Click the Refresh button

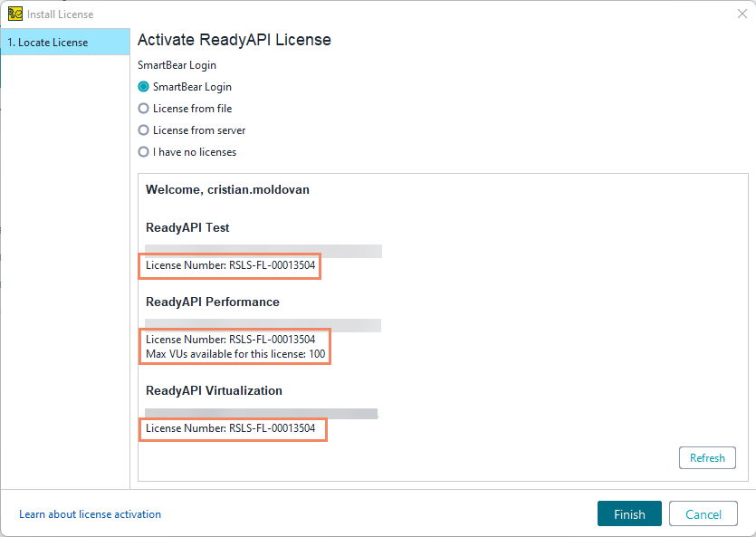click(707, 458)
